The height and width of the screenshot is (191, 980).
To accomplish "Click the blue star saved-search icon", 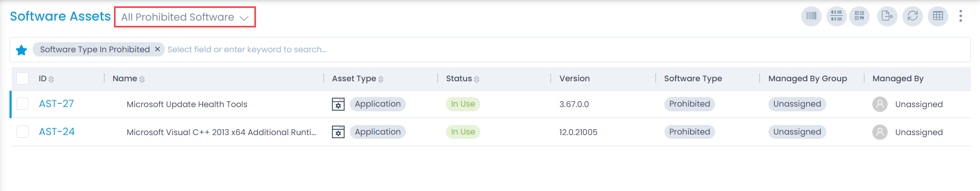I will [21, 50].
